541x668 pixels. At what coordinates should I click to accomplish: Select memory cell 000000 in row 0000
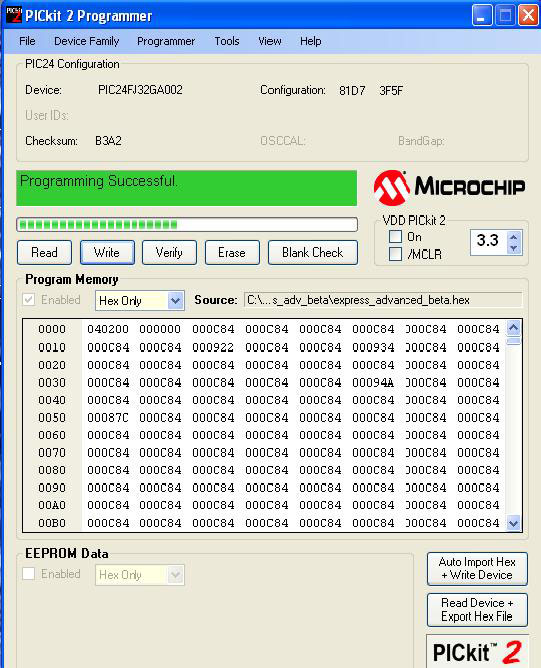(160, 329)
